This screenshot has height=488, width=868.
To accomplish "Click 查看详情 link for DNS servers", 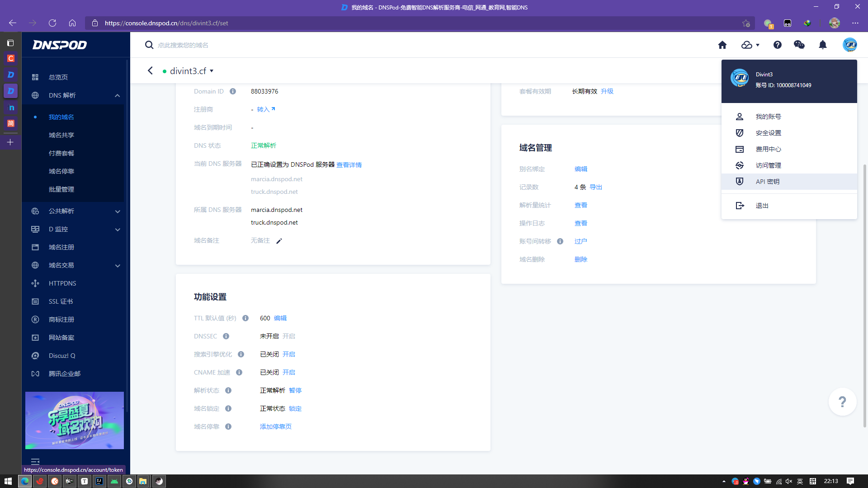I will coord(349,165).
